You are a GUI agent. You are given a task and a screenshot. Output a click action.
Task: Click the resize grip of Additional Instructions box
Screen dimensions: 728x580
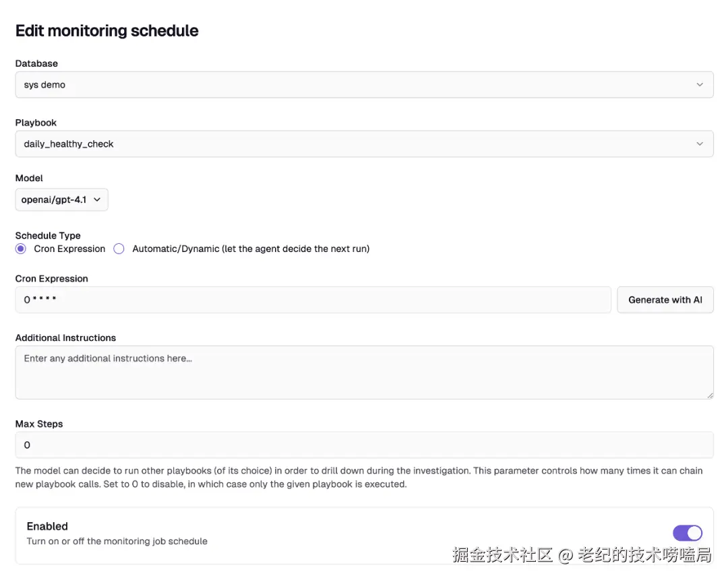[710, 395]
